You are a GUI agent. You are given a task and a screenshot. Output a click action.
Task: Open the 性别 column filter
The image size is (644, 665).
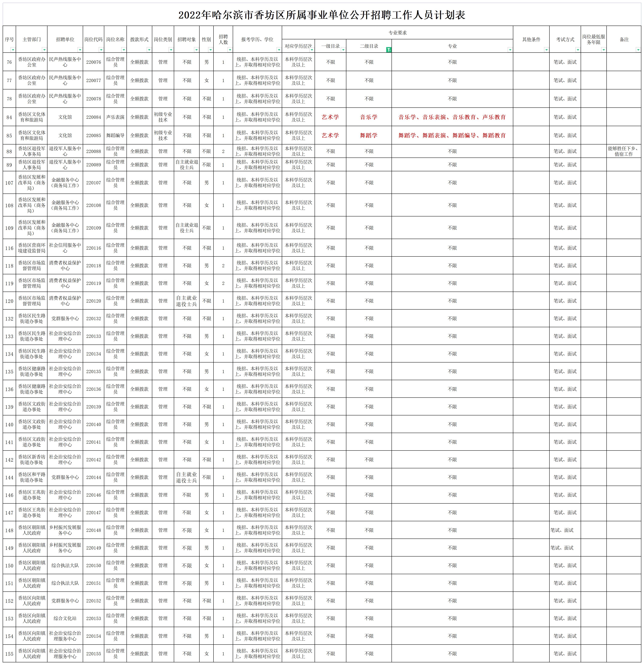[x=210, y=50]
